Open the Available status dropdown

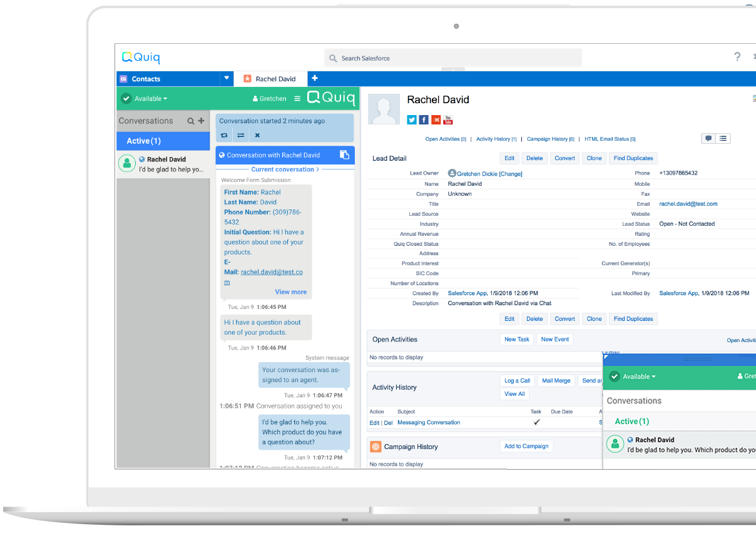pos(151,99)
